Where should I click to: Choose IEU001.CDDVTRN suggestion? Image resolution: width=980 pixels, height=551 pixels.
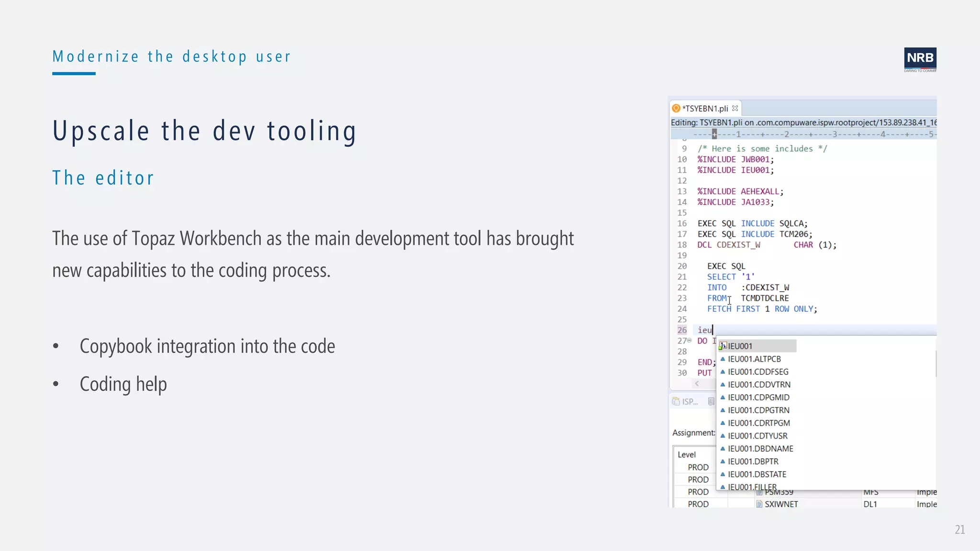pos(755,385)
